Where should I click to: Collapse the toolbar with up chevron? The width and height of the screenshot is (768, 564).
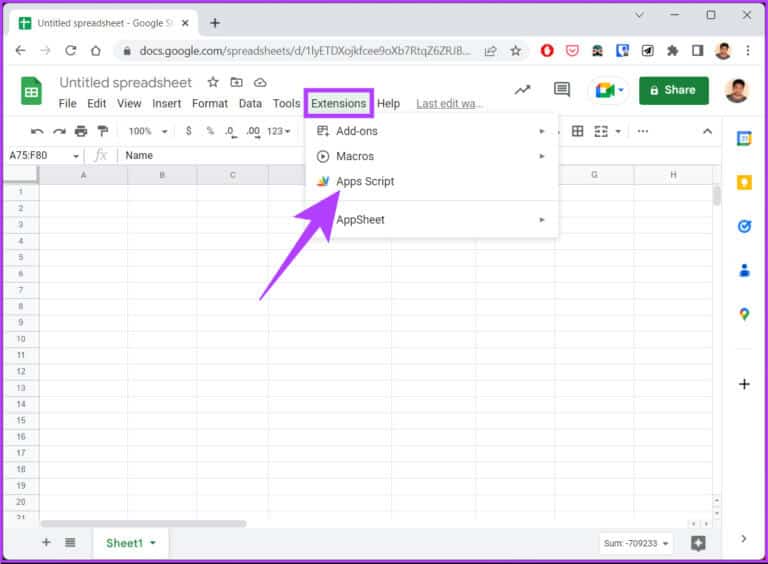707,131
